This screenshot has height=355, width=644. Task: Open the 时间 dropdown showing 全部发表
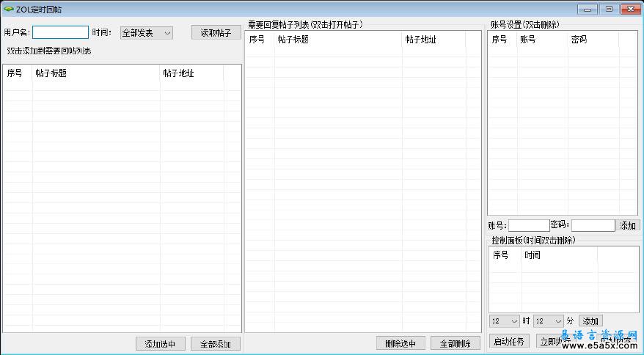coord(146,33)
